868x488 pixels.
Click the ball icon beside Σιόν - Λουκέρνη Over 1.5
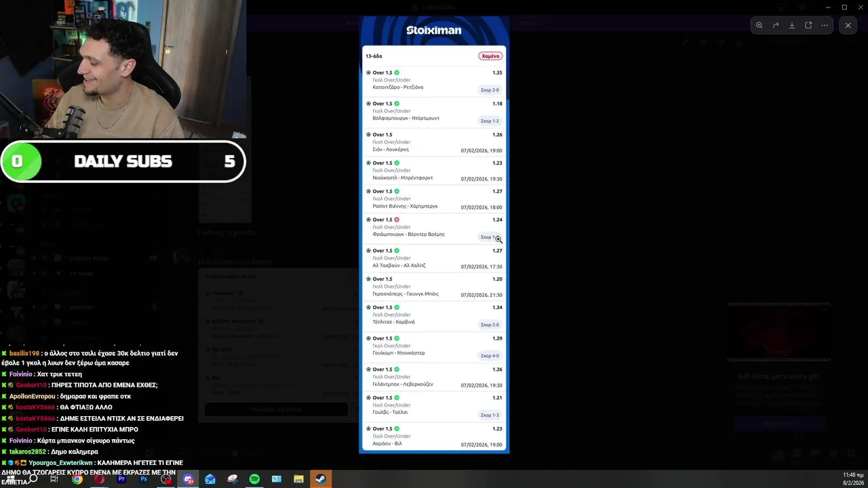pos(368,135)
